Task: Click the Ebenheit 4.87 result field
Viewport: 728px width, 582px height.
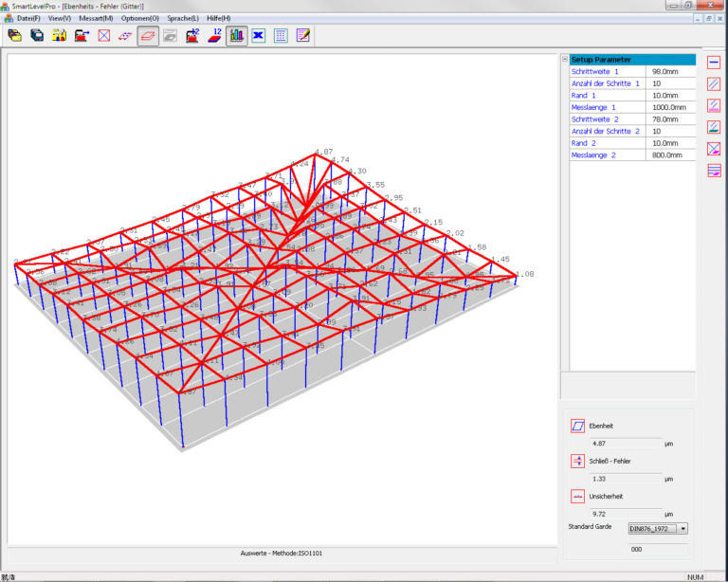Action: pyautogui.click(x=624, y=444)
